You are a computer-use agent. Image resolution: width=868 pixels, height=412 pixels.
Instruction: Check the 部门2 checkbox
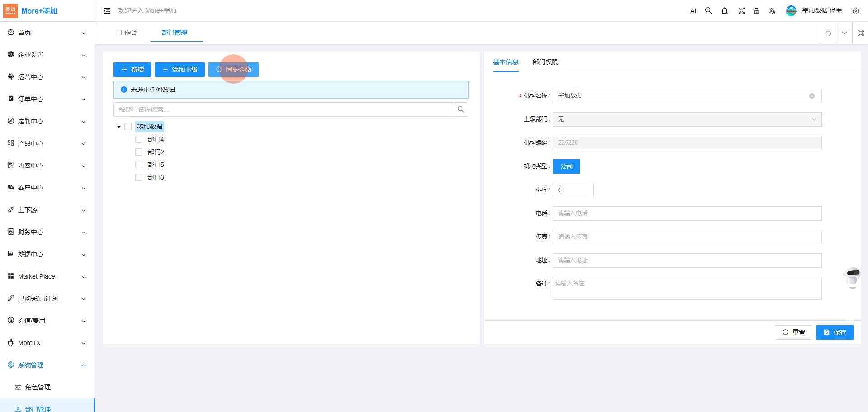pos(139,152)
